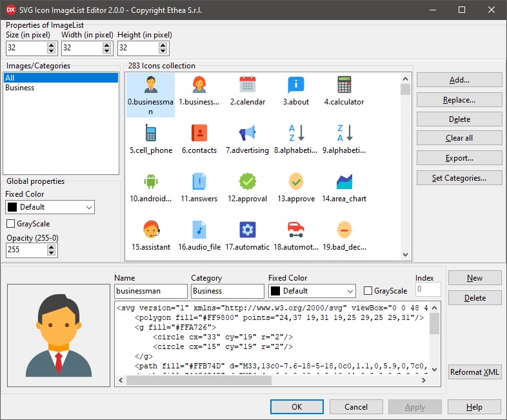Select the audio_file icon
This screenshot has height=420, width=507.
click(x=199, y=230)
